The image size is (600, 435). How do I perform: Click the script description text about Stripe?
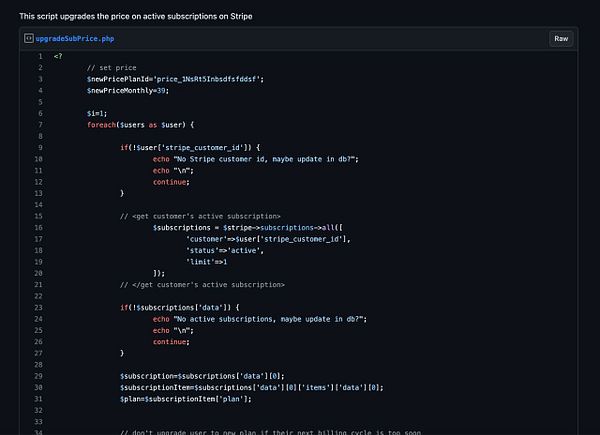136,16
